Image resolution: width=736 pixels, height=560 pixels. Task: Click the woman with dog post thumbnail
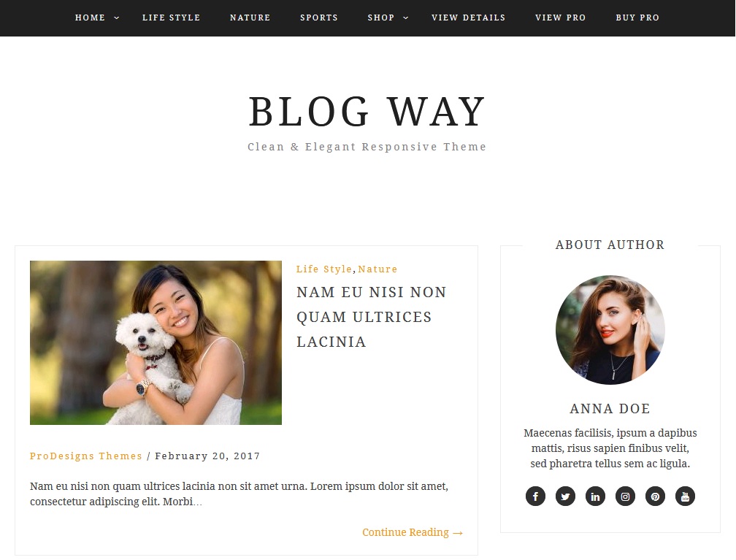156,342
